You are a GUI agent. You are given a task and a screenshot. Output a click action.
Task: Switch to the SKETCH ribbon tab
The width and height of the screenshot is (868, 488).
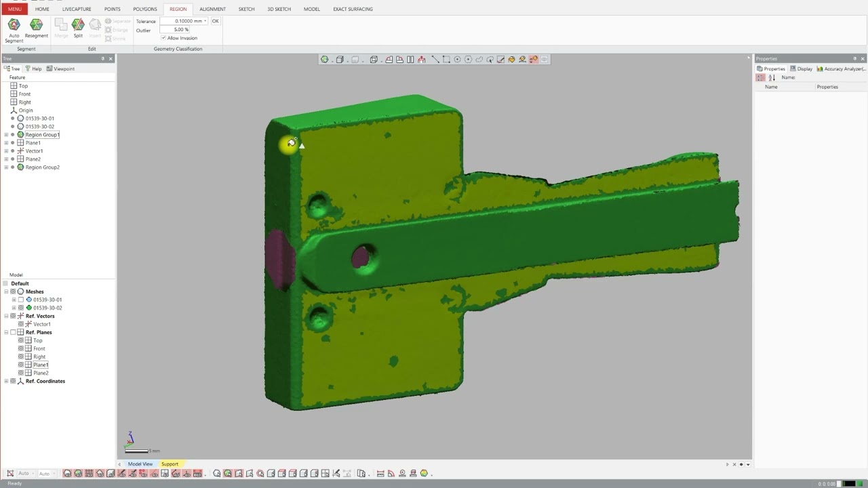coord(247,9)
